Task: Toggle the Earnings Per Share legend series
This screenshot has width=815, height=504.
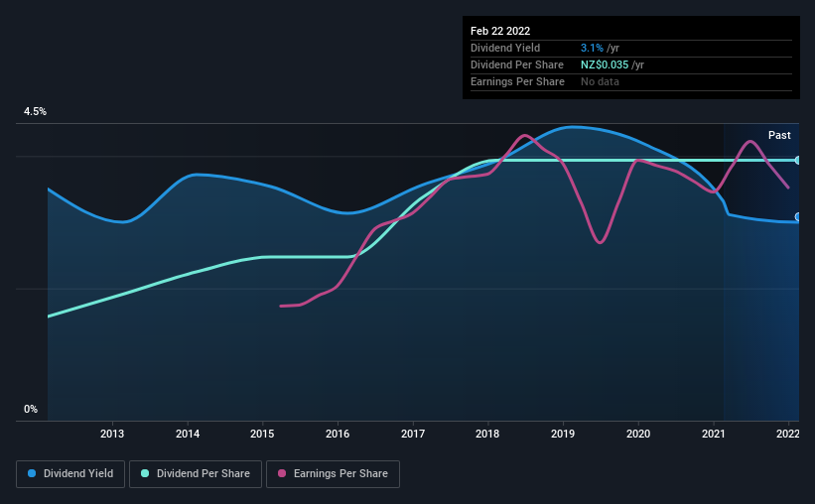Action: click(x=334, y=474)
